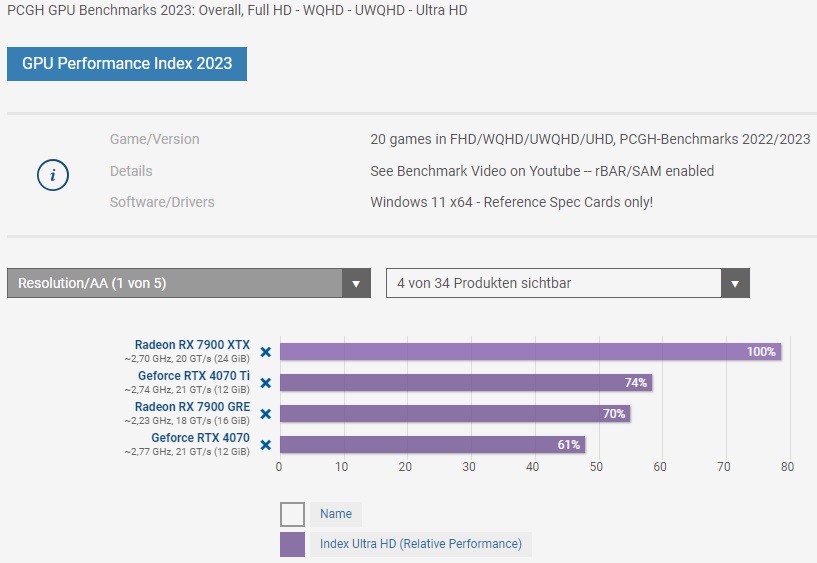Click the 74% bar for RTX 4070 Ti
This screenshot has height=563, width=817.
466,383
